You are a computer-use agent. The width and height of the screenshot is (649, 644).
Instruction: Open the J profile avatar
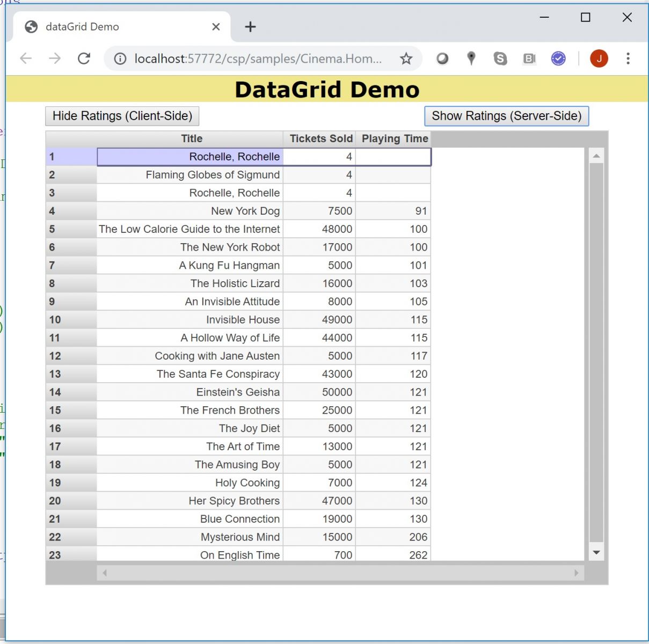click(x=599, y=58)
